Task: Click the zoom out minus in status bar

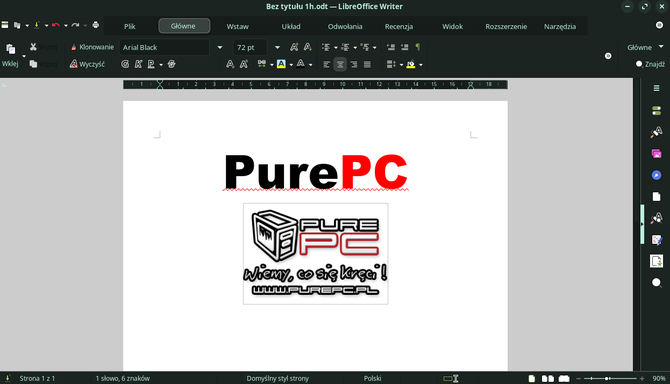Action: [579, 378]
